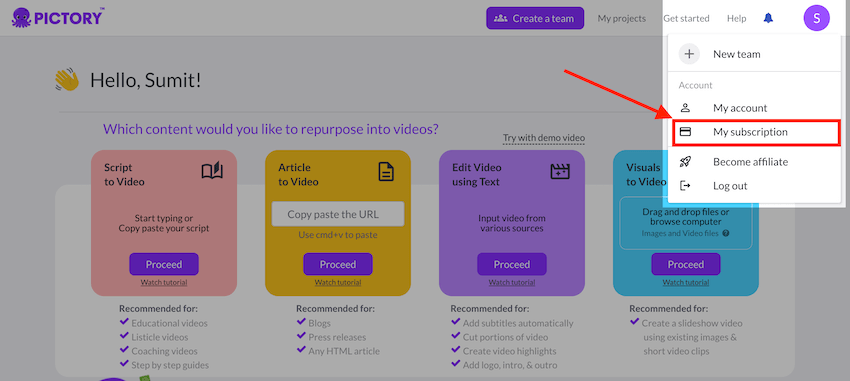Image resolution: width=850 pixels, height=381 pixels.
Task: Click the Script to Video card title
Action: click(x=124, y=175)
